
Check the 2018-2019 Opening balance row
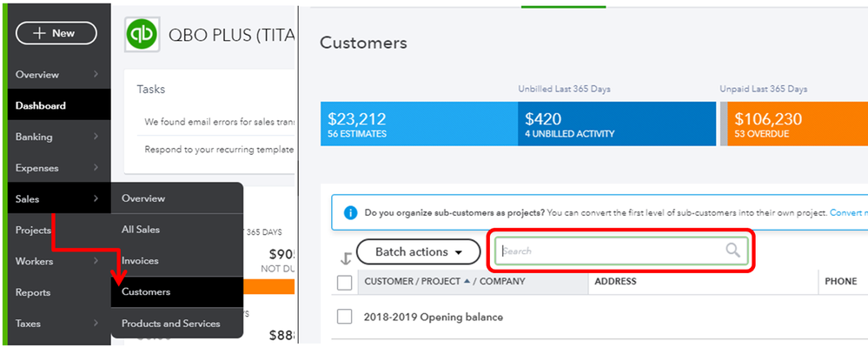tap(344, 317)
